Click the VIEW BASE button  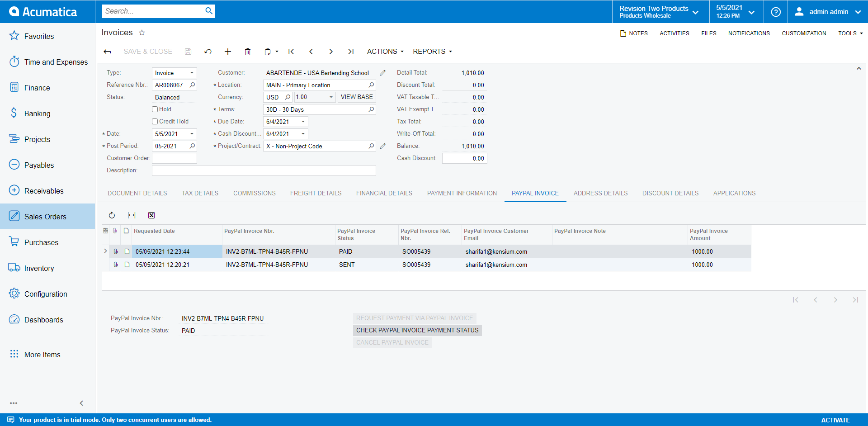click(357, 97)
